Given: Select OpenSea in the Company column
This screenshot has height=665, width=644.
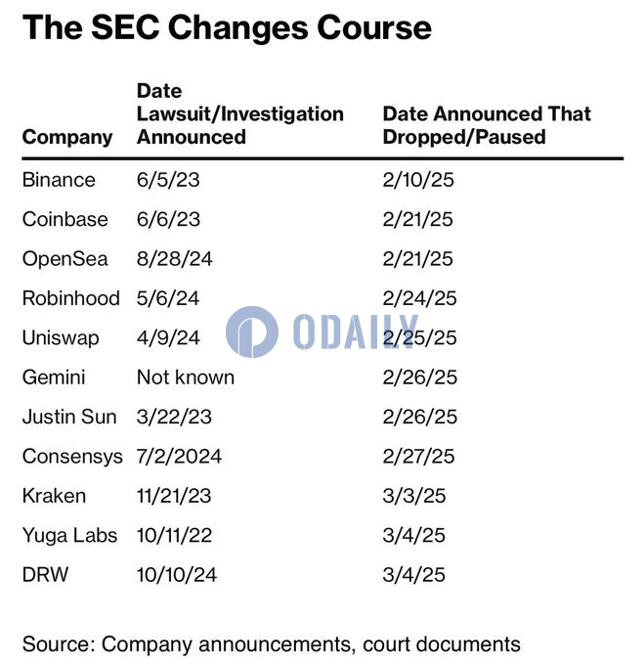Looking at the screenshot, I should click(x=64, y=259).
